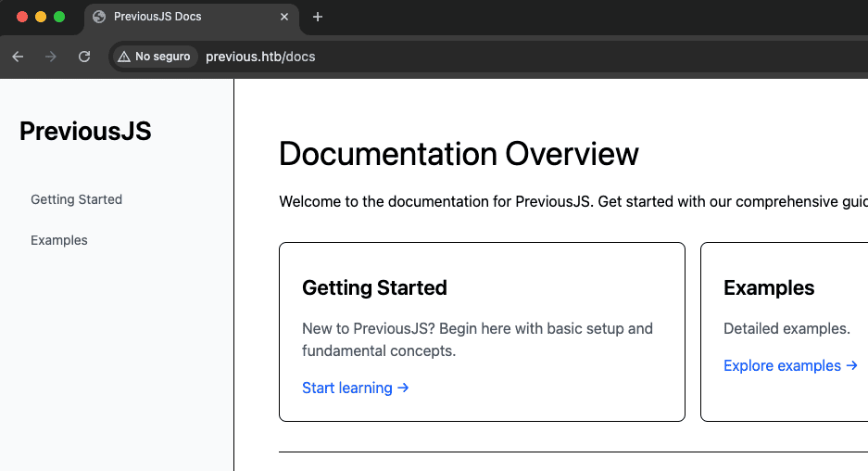The height and width of the screenshot is (471, 868).
Task: Follow the "Explore examples →" link
Action: [790, 365]
